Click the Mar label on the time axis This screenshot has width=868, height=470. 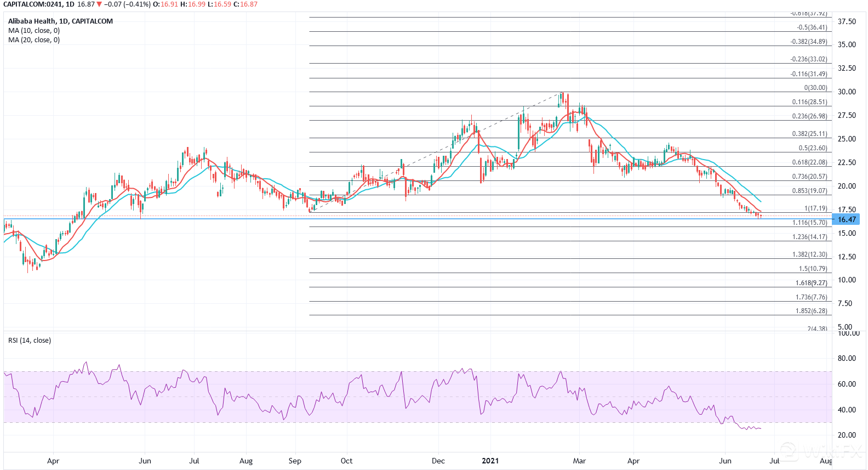pyautogui.click(x=579, y=461)
